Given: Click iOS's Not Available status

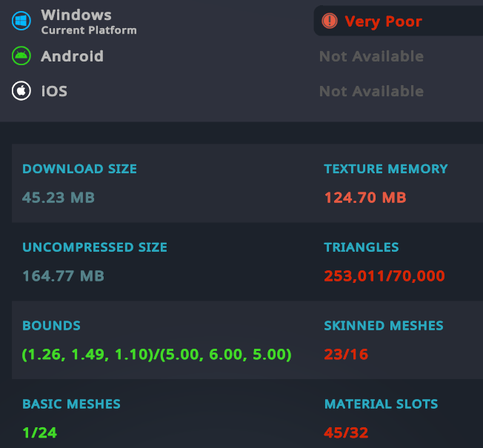Looking at the screenshot, I should [x=371, y=91].
